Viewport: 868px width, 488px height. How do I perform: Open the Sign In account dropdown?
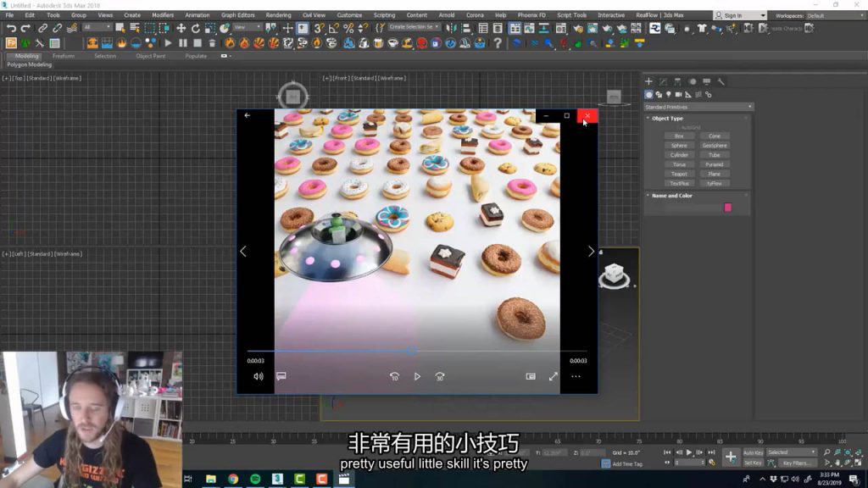tap(740, 15)
